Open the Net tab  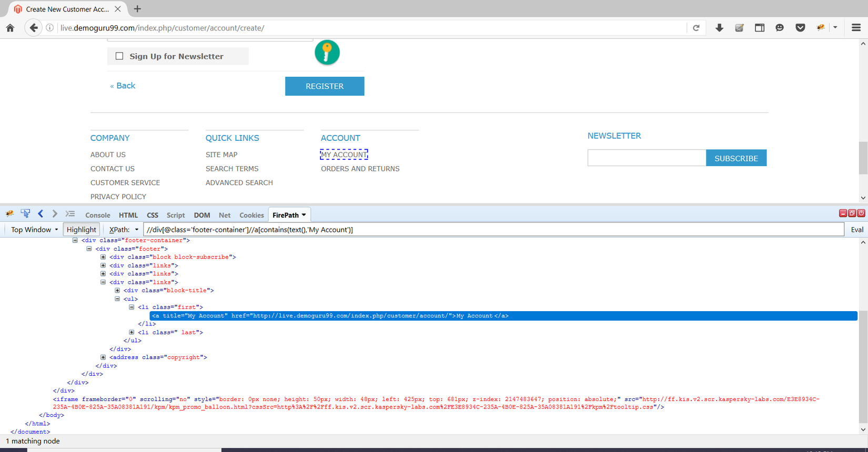coord(225,215)
